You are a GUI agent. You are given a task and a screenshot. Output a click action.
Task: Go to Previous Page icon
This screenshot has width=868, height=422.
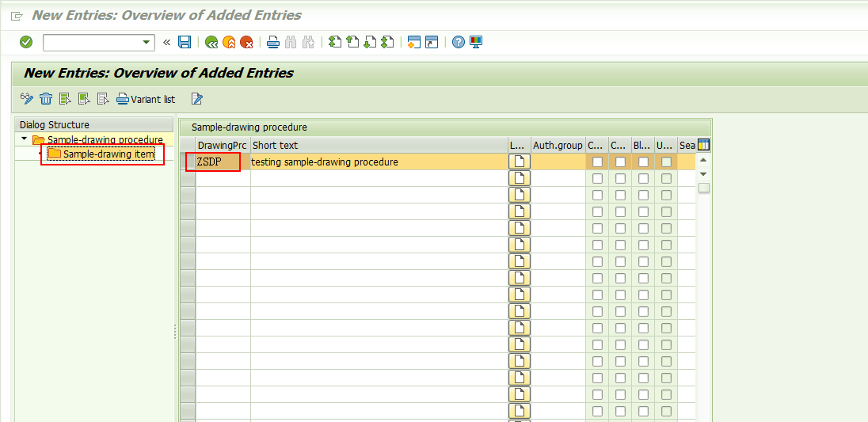pyautogui.click(x=352, y=42)
